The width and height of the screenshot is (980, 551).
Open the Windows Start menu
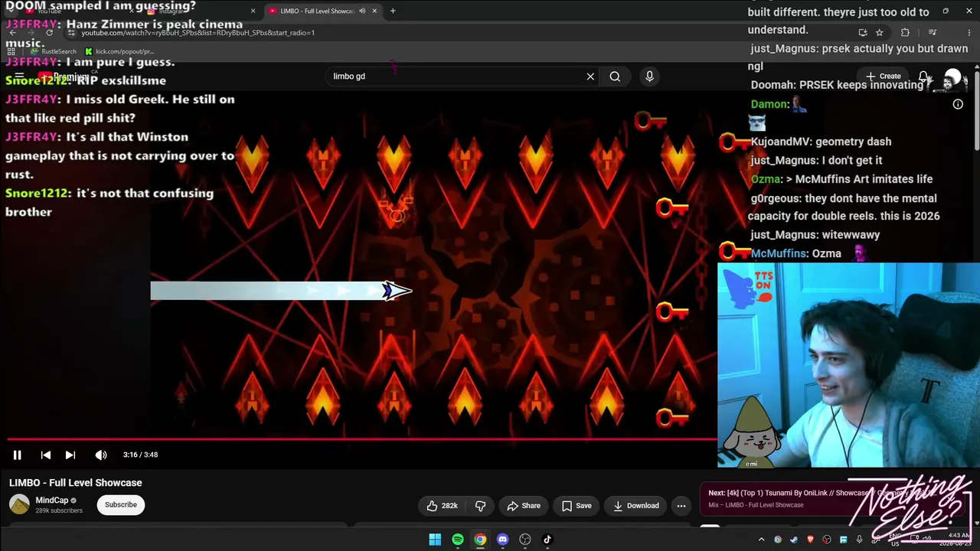(x=435, y=540)
